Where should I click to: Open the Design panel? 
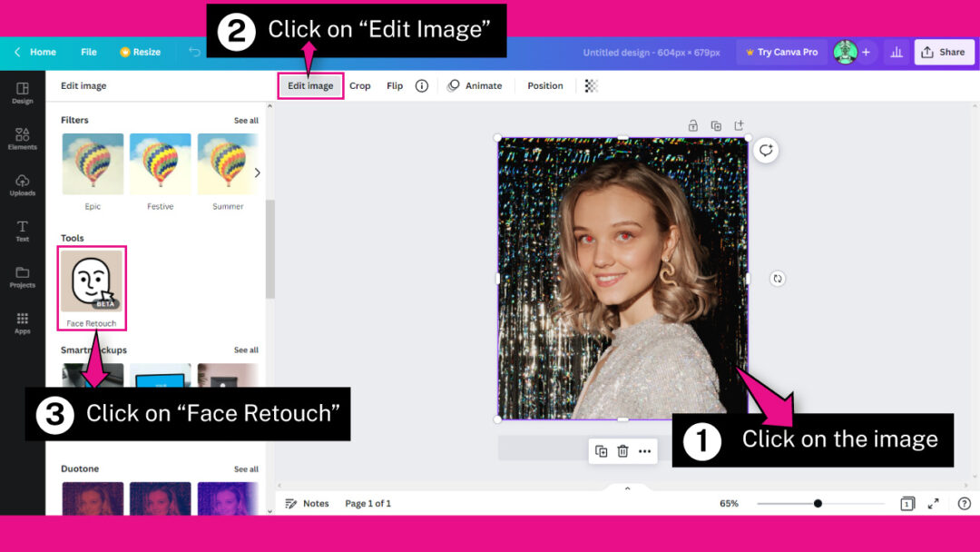point(22,91)
